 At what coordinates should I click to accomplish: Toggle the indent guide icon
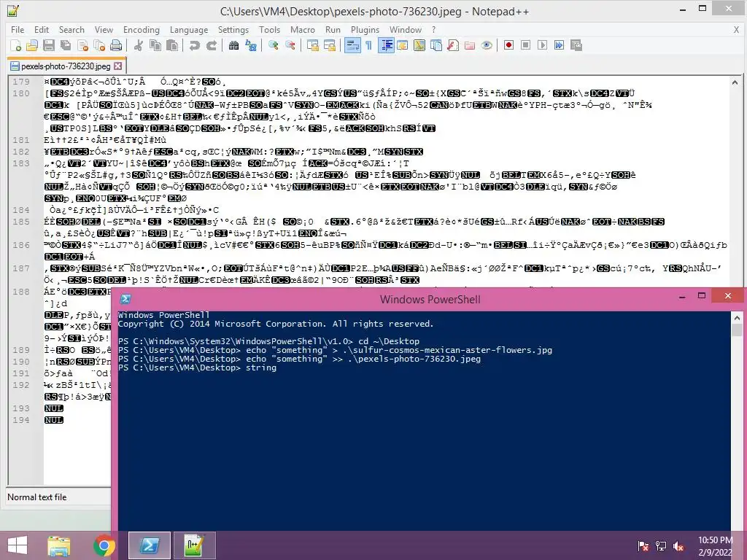click(387, 45)
